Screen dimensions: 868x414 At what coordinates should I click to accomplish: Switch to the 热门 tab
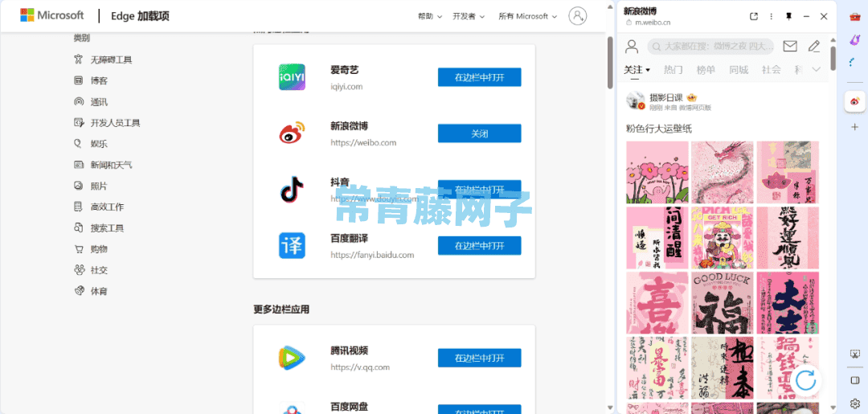(x=674, y=70)
